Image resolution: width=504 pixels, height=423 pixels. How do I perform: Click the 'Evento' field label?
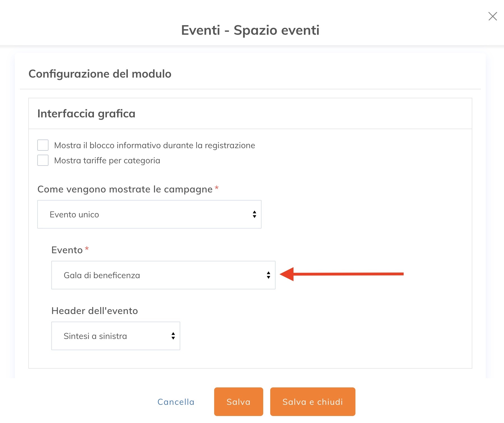point(67,249)
